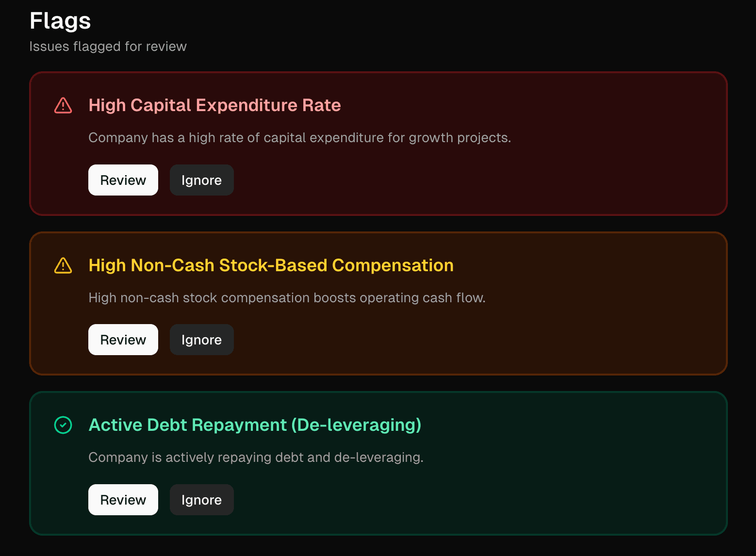This screenshot has width=756, height=556.
Task: Select the High Non-Cash Stock-Based Compensation title
Action: pos(271,265)
